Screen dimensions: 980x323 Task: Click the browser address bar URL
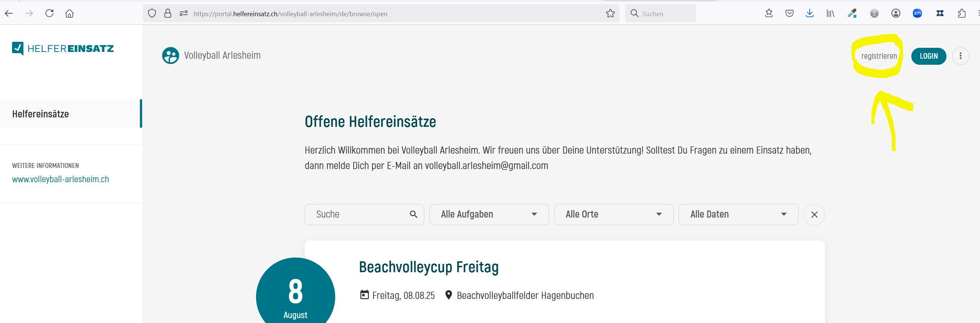coord(290,14)
